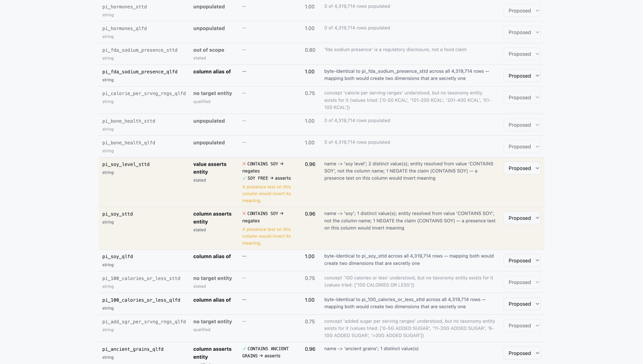Image resolution: width=643 pixels, height=364 pixels.
Task: Select the pi_soy_level_sttd column name
Action: [x=126, y=164]
